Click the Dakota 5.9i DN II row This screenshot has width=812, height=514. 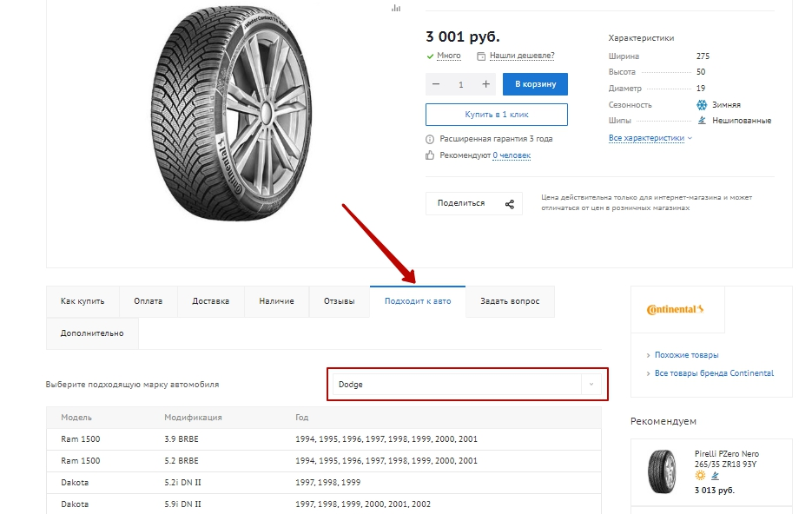[324, 504]
